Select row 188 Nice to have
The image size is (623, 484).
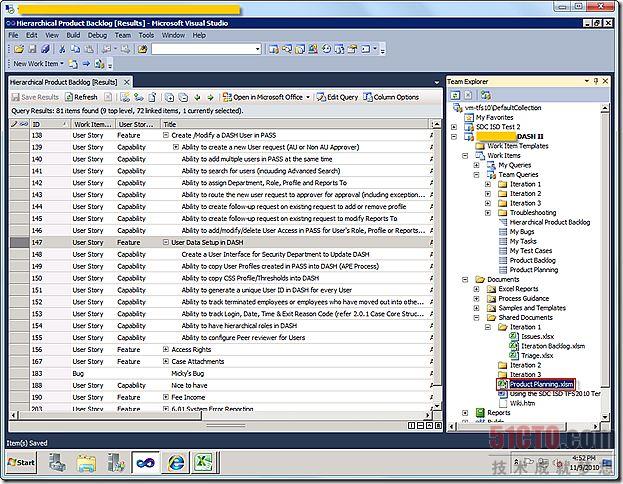point(221,385)
